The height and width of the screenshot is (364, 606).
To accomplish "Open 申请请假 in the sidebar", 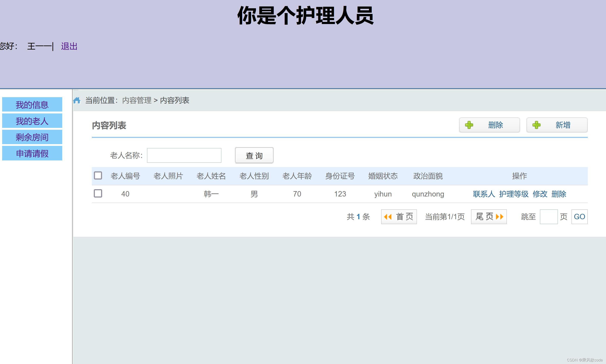I will (x=32, y=153).
